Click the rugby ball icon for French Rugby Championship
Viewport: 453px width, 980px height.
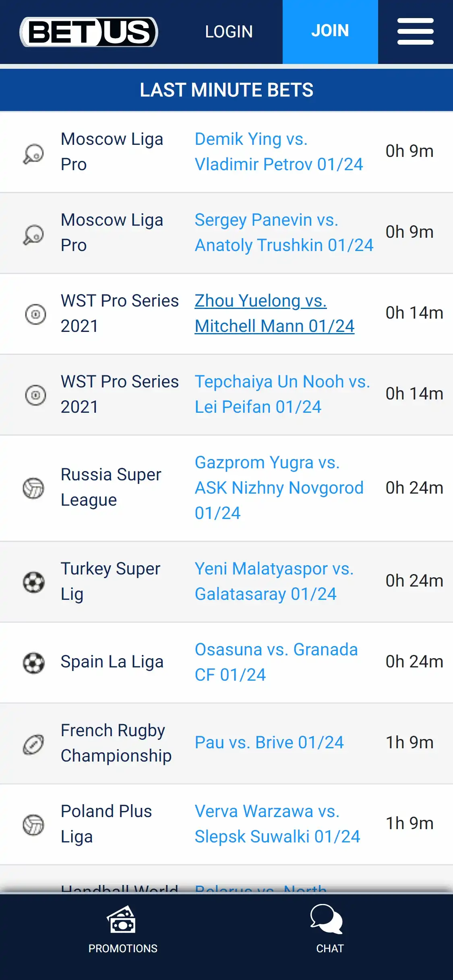coord(33,743)
